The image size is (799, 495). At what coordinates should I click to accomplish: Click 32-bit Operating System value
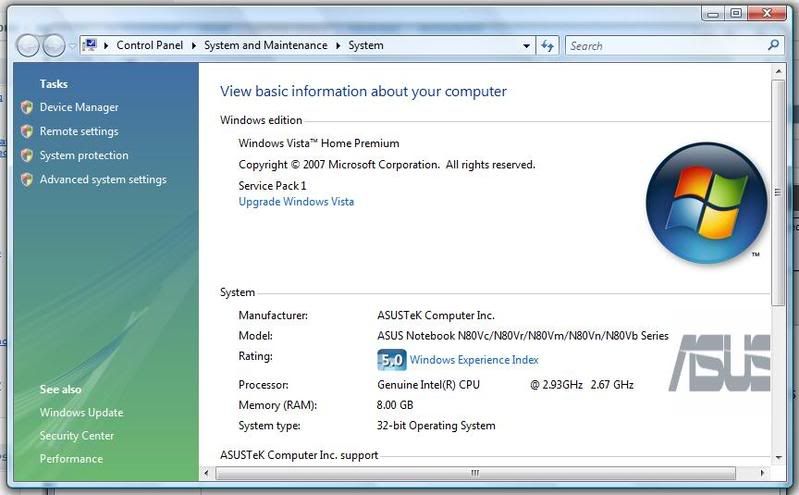[x=436, y=425]
